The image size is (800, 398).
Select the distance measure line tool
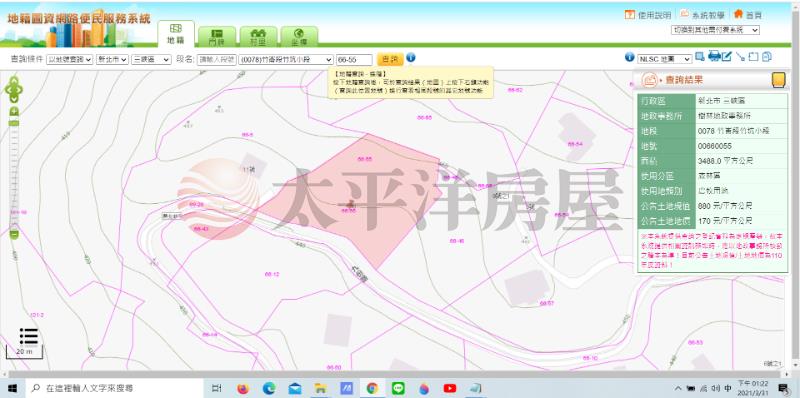point(741,57)
